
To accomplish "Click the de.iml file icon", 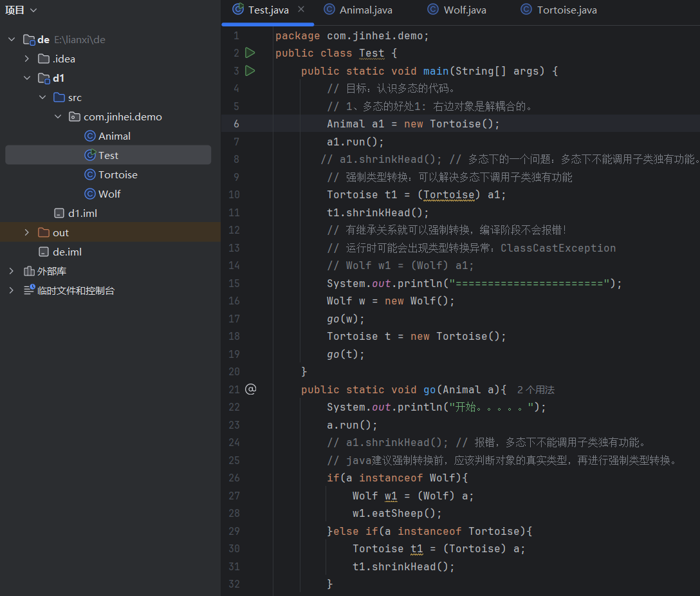I will [x=44, y=252].
